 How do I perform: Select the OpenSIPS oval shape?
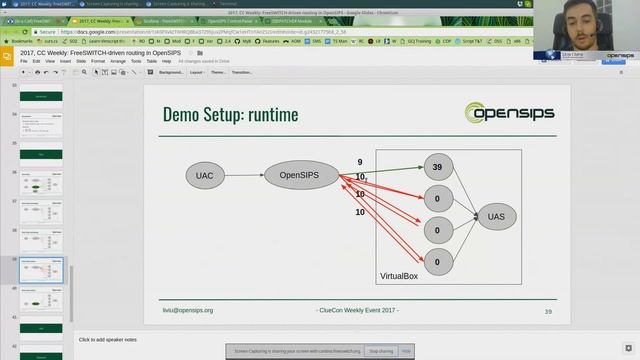coord(301,175)
